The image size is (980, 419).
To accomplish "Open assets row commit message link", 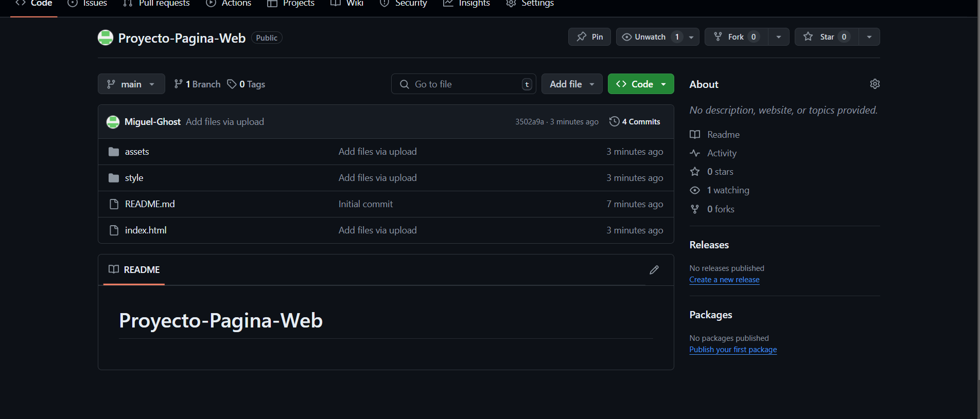I will [378, 152].
